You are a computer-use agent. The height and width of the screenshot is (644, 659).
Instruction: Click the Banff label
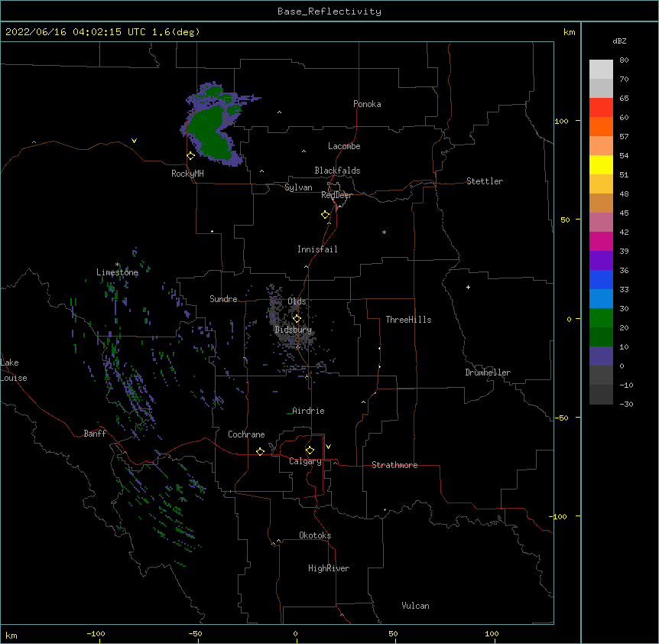click(x=95, y=434)
